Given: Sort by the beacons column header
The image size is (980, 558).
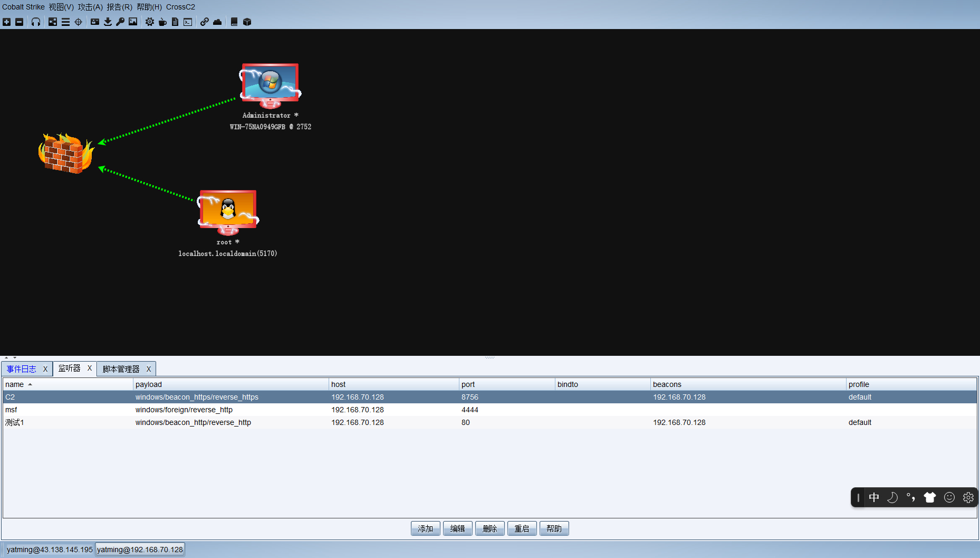Looking at the screenshot, I should [x=748, y=384].
